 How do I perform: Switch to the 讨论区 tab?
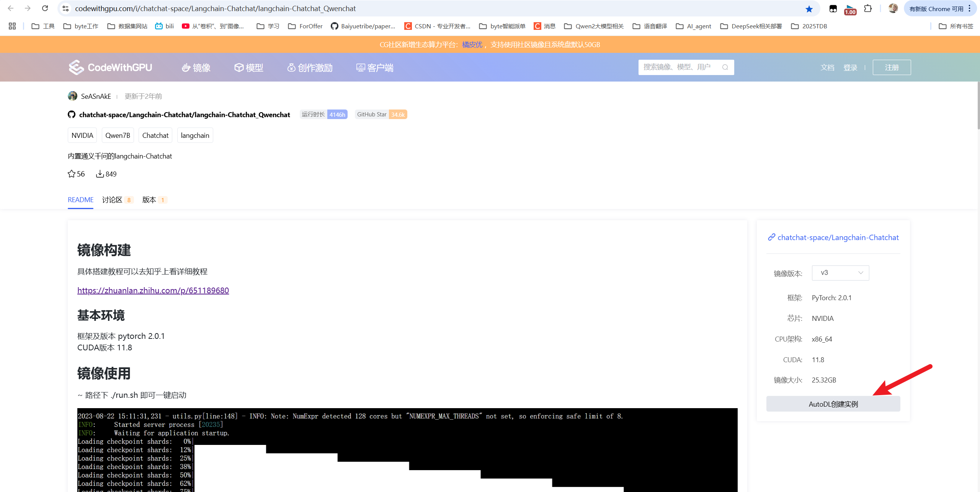tap(112, 200)
